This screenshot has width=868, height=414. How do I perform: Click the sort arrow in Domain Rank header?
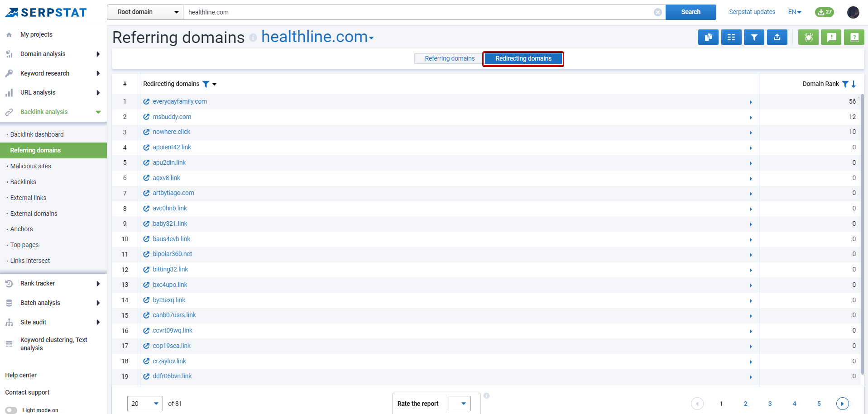pos(854,84)
